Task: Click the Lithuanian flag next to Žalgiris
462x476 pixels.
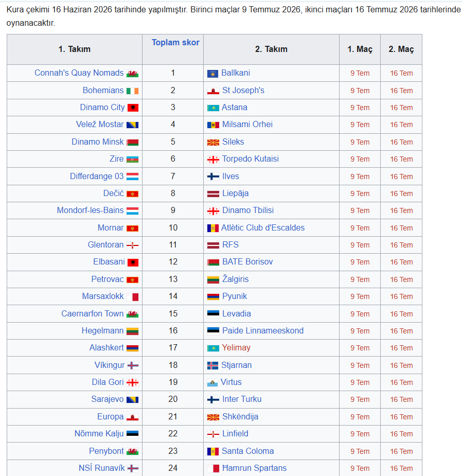Action: (x=213, y=279)
